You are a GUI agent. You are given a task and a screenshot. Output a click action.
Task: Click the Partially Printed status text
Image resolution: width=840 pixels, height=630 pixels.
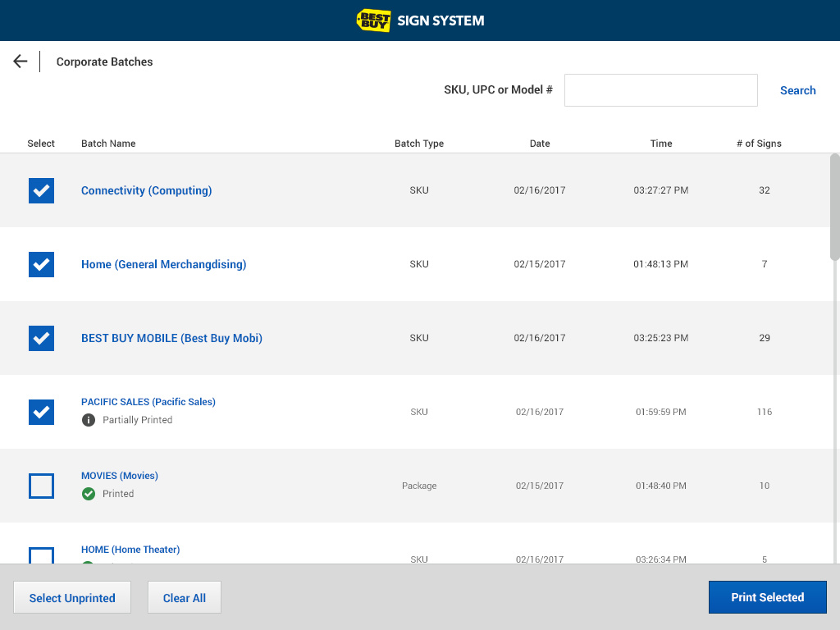[x=138, y=420]
